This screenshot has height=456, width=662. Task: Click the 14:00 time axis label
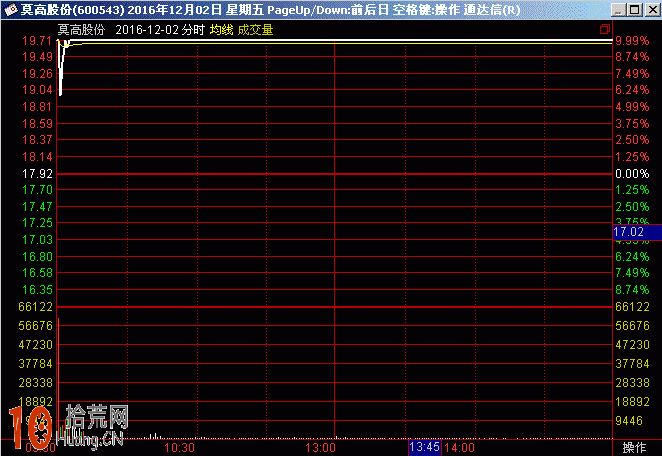pos(459,447)
